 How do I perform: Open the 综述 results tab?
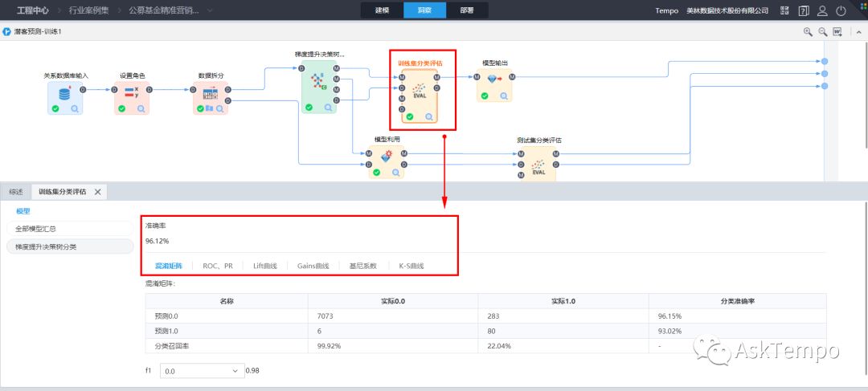point(16,192)
